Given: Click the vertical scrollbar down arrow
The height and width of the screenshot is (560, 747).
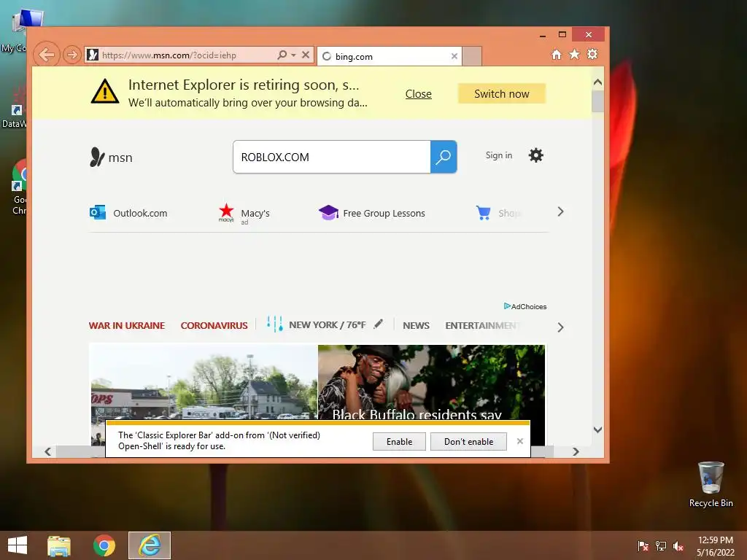Looking at the screenshot, I should 598,429.
